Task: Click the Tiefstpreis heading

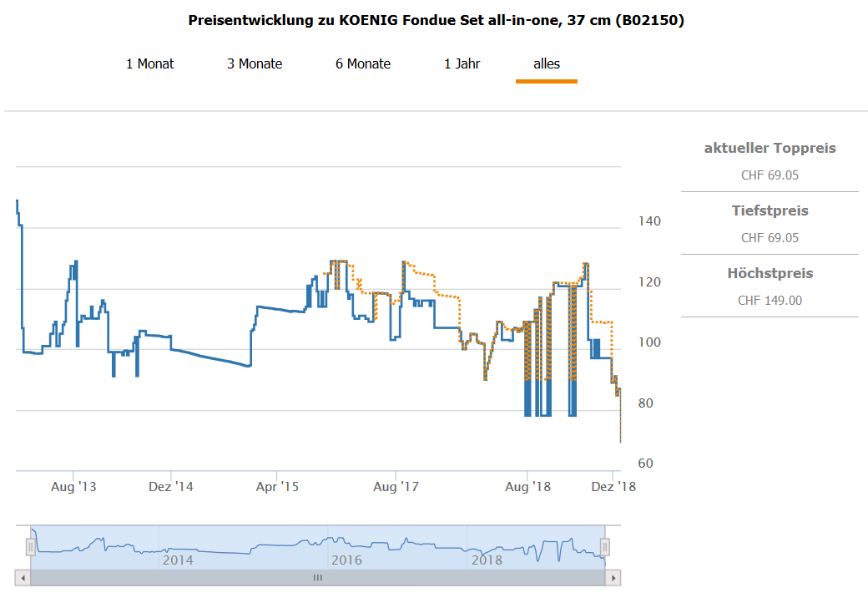Action: (770, 210)
